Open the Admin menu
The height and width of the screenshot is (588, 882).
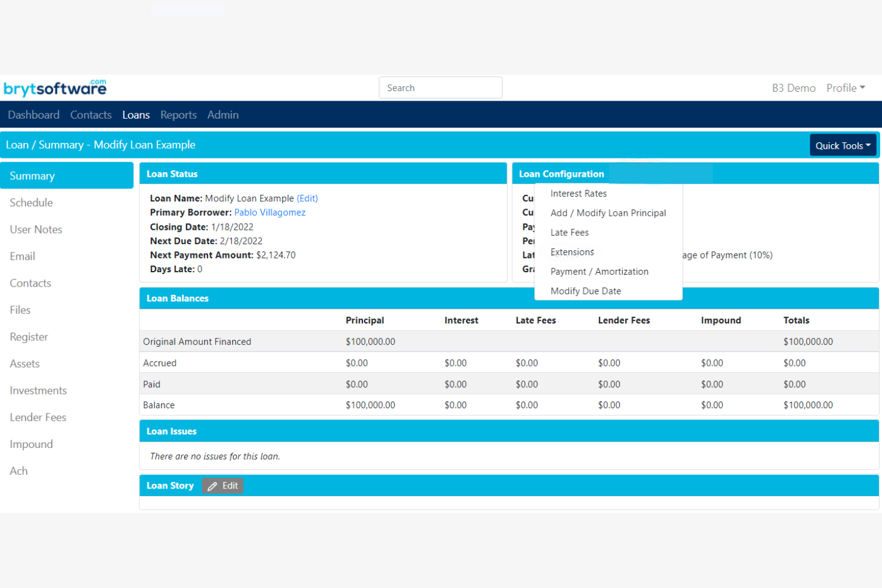coord(223,114)
